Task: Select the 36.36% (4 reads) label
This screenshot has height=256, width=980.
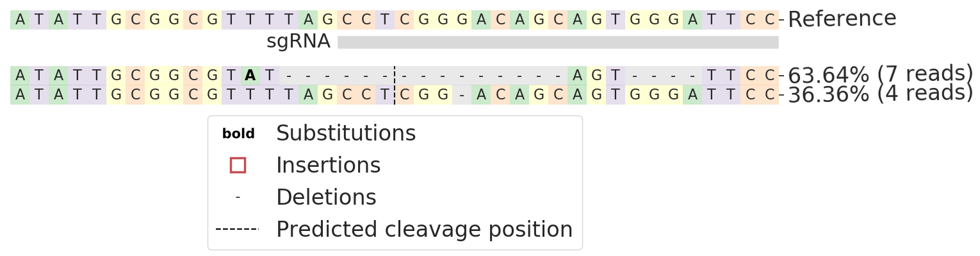Action: click(x=881, y=94)
